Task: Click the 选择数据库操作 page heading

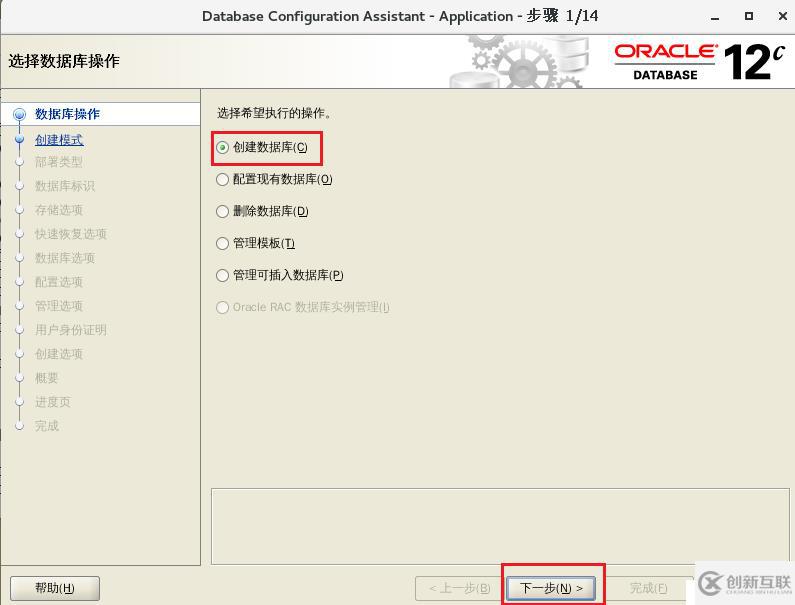Action: [x=64, y=61]
